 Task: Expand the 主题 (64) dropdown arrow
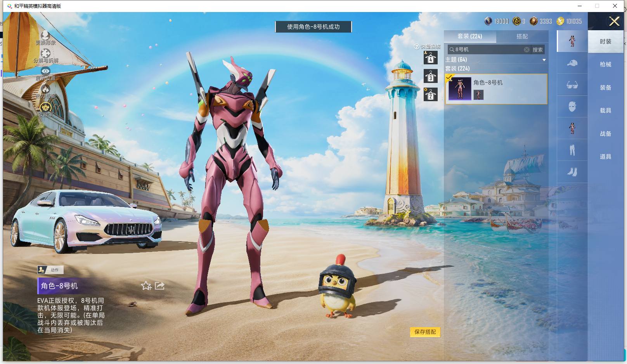544,60
